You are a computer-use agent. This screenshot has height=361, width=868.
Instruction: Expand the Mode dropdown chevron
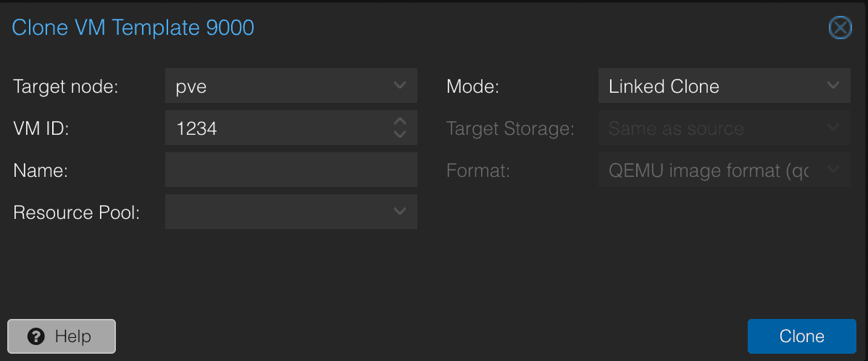coord(833,86)
